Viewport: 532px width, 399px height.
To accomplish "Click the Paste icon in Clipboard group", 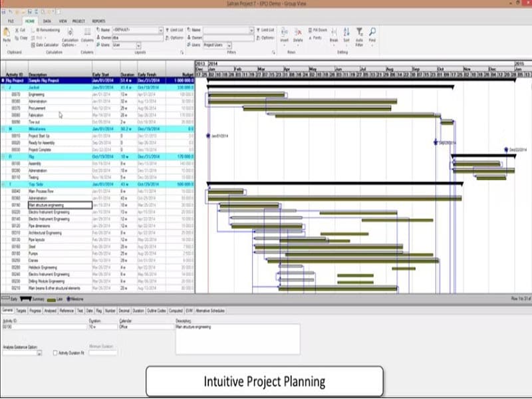I will [7, 33].
